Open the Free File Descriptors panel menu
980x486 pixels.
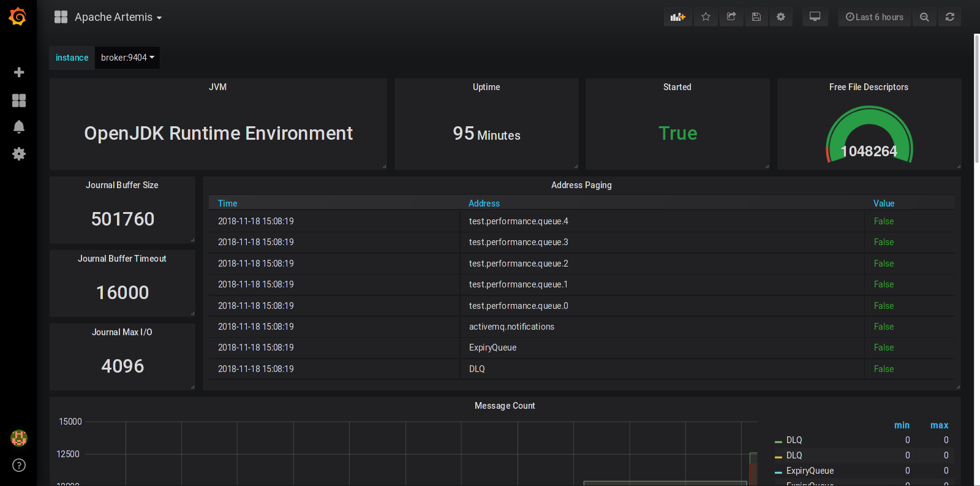click(x=869, y=87)
